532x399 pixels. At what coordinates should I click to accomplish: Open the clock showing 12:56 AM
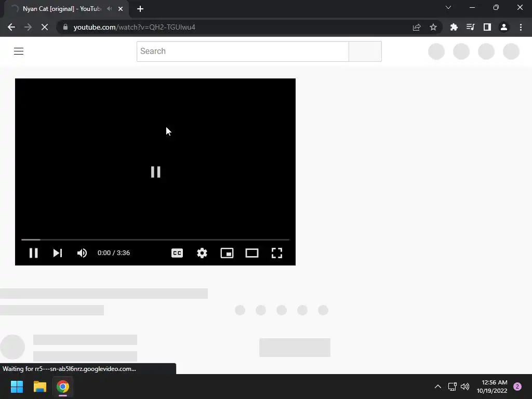492,387
